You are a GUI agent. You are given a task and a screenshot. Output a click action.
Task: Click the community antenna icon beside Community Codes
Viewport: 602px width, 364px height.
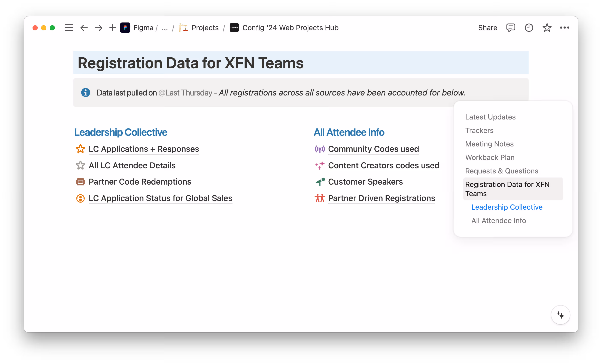pos(320,149)
